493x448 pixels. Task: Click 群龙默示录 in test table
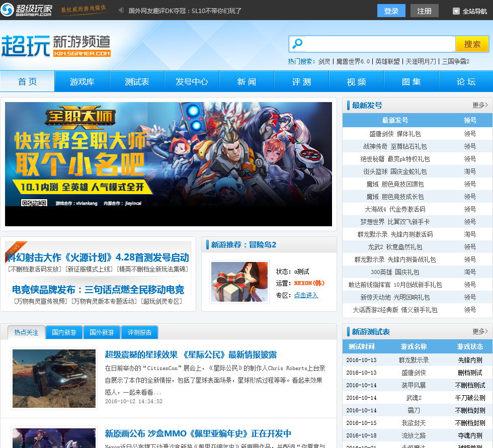coord(414,360)
